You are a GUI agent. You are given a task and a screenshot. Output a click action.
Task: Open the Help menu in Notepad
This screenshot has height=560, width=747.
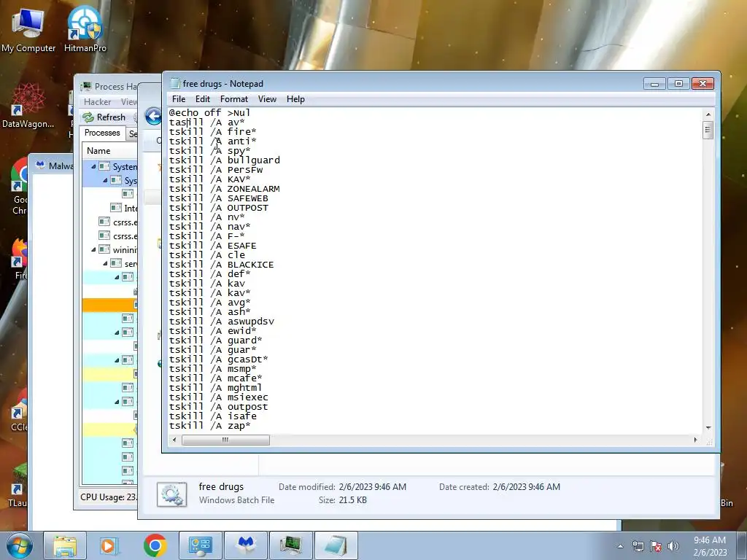295,99
